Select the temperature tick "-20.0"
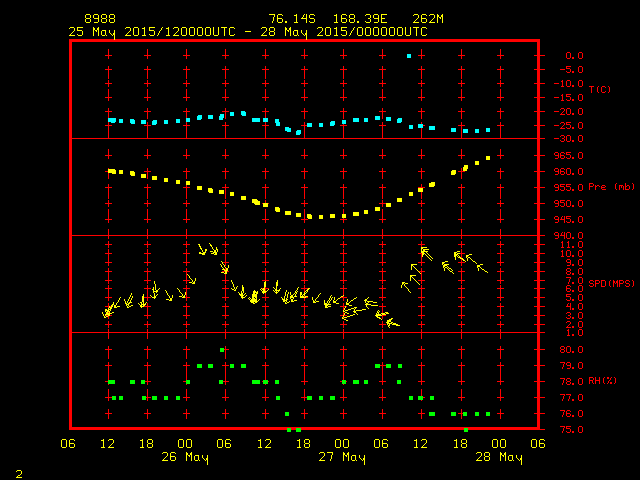Viewport: 640px width, 480px height. tap(569, 112)
